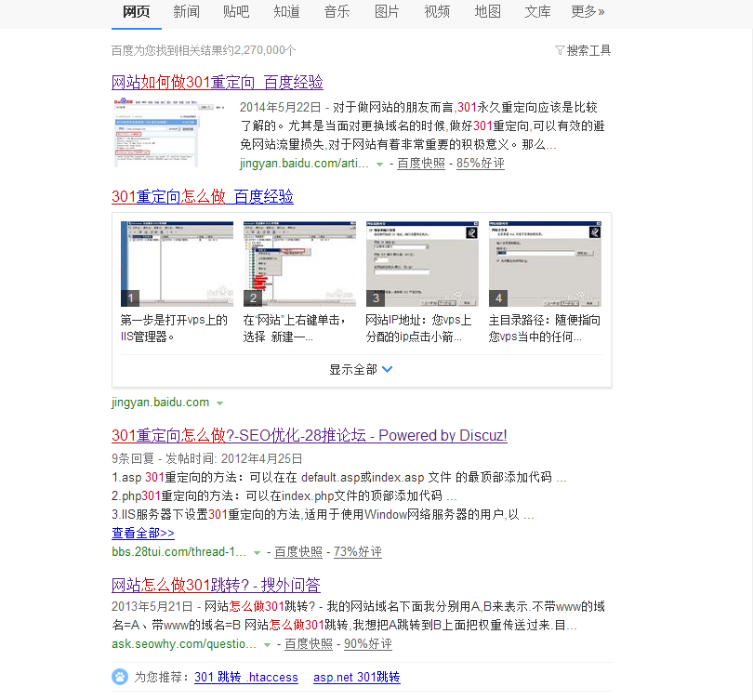Open step 3 website IP address thumbnail
The width and height of the screenshot is (753, 700).
point(422,263)
